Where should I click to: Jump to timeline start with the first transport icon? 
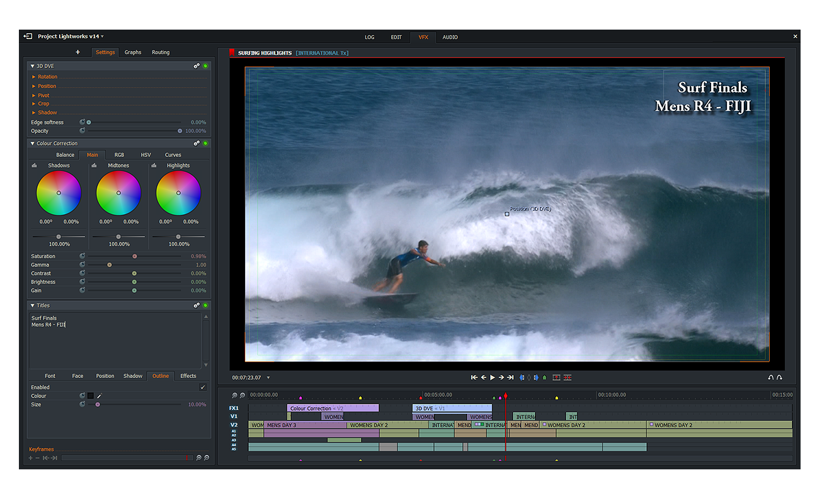474,377
